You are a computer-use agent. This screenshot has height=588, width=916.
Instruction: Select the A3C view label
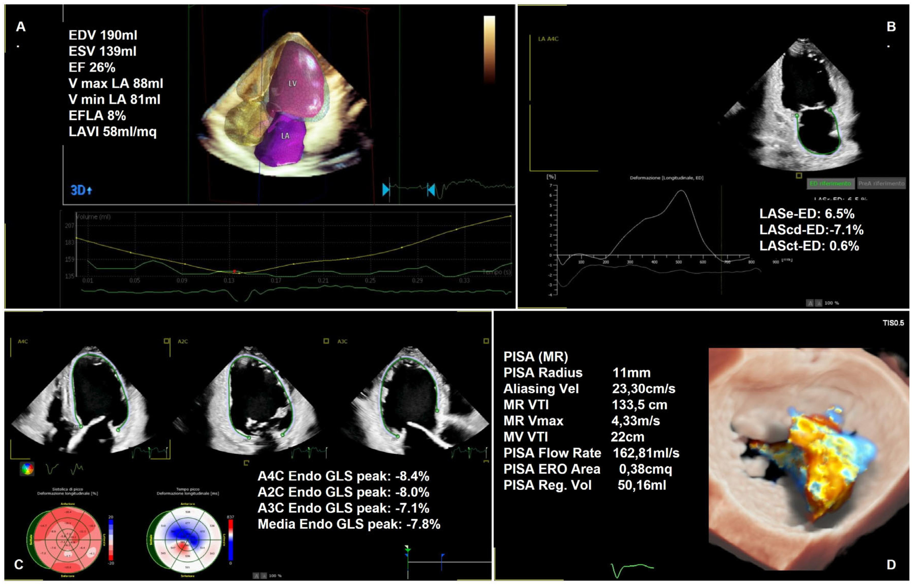click(342, 341)
